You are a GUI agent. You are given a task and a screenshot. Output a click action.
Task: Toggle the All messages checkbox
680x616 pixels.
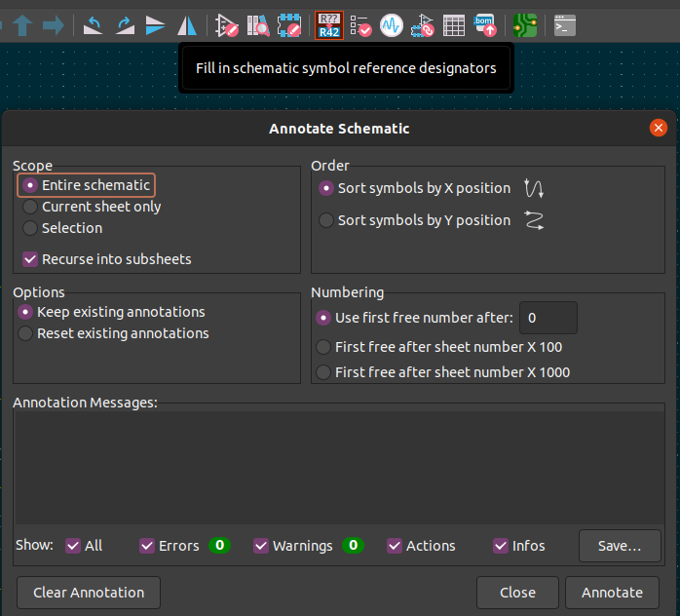[84, 545]
